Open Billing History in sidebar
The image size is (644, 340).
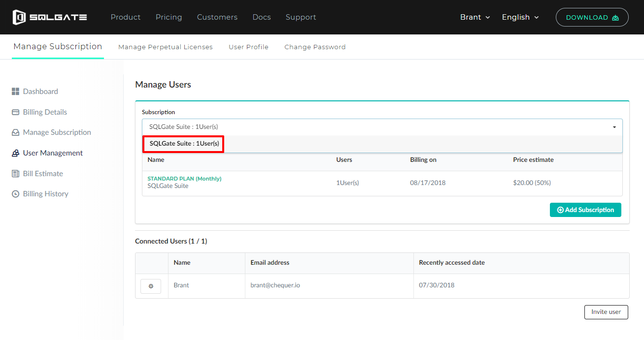tap(40, 194)
